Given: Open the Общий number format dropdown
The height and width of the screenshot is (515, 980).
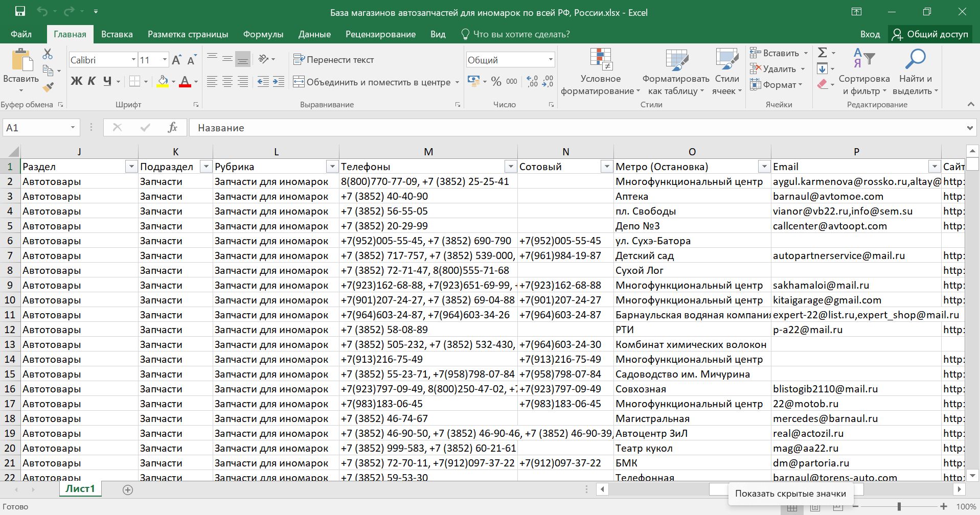Looking at the screenshot, I should point(550,60).
